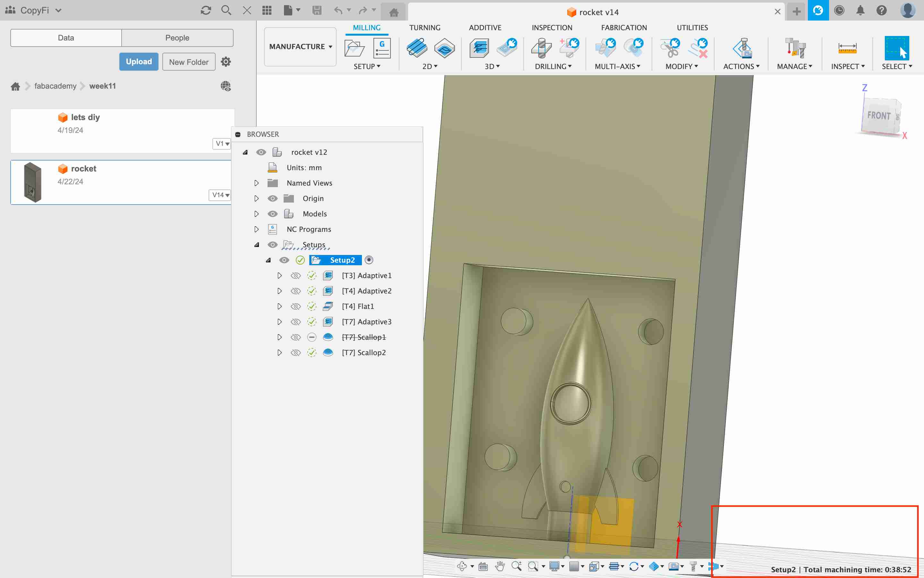Show the Scallop2 toolpath
This screenshot has height=578, width=924.
[x=295, y=353]
